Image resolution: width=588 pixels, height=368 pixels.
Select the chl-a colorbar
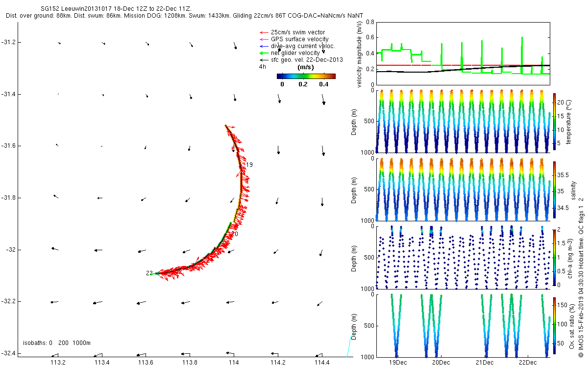[555, 257]
